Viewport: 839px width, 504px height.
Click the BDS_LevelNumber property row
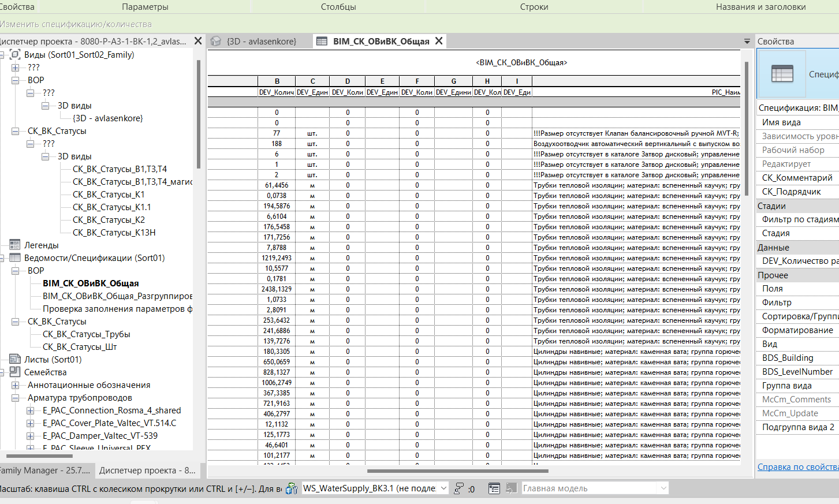798,372
